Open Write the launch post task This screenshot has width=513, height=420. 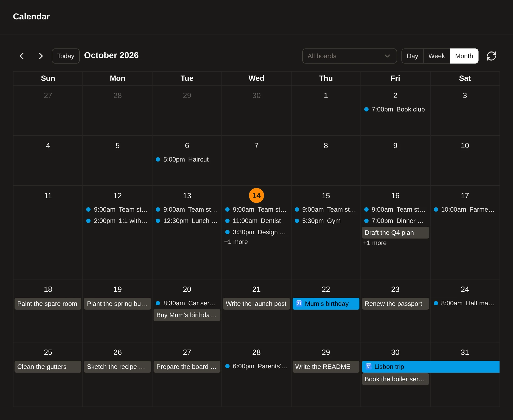pos(256,304)
